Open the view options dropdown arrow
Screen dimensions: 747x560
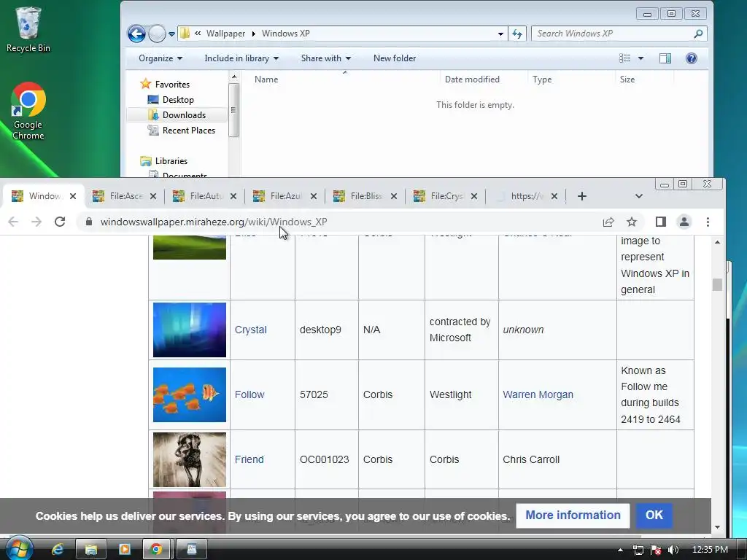(640, 58)
